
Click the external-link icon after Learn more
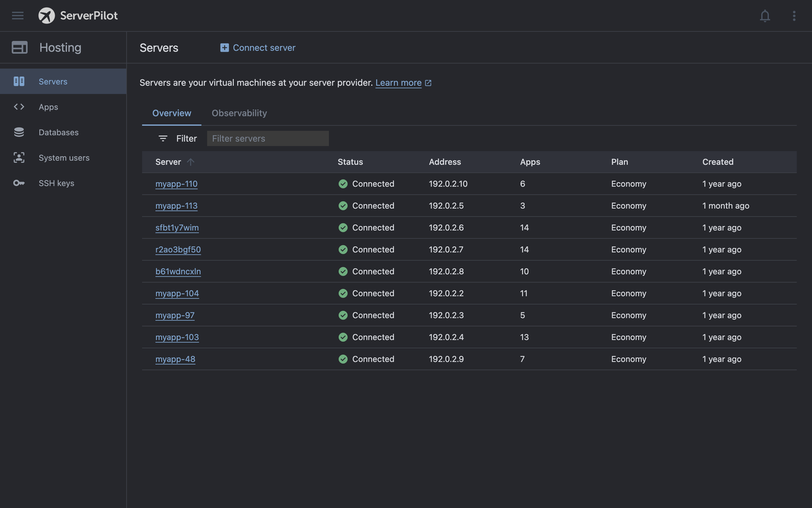(x=428, y=83)
